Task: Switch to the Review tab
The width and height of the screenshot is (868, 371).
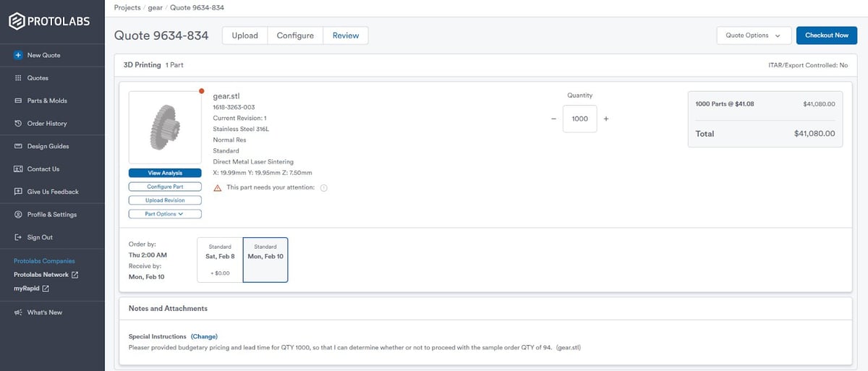Action: [346, 35]
